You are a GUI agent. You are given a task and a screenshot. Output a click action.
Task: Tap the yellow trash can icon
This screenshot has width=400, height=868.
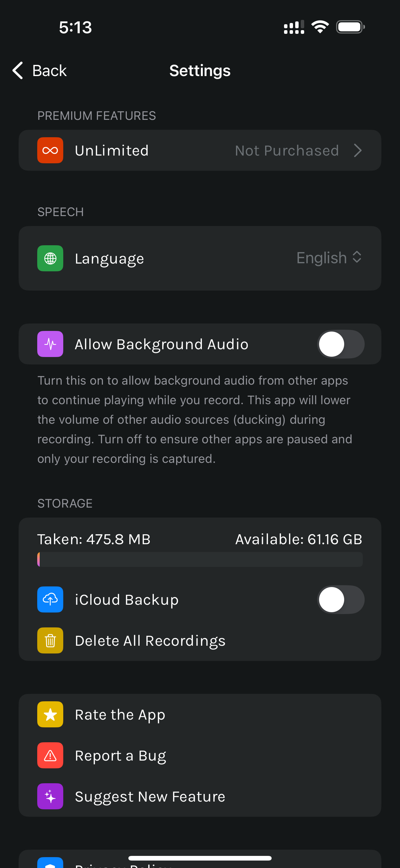pyautogui.click(x=50, y=640)
